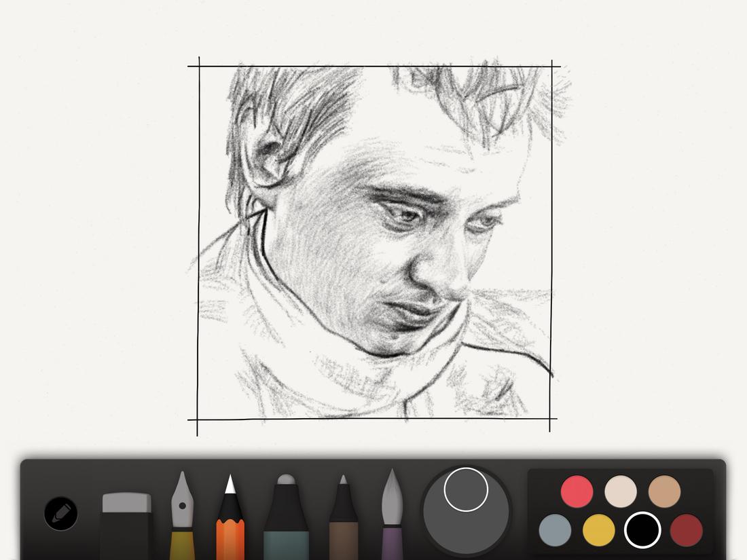Tap the currently selected black swatch
The image size is (747, 560).
tap(643, 531)
